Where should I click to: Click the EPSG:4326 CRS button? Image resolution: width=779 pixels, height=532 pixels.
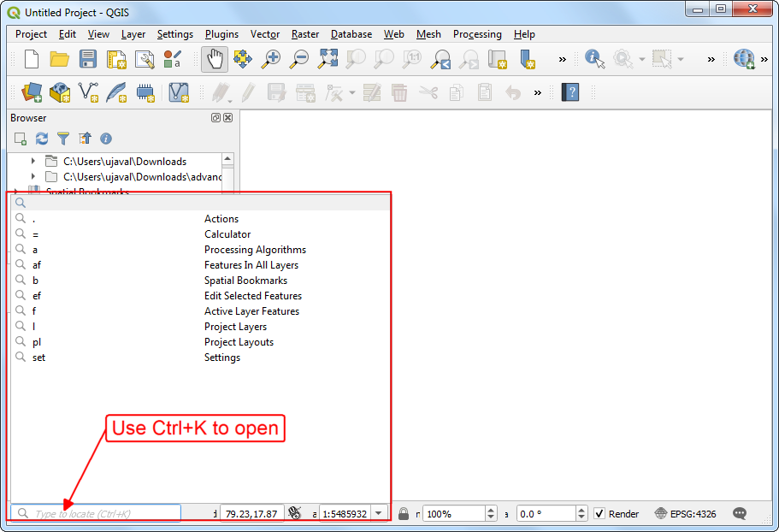[x=686, y=514]
